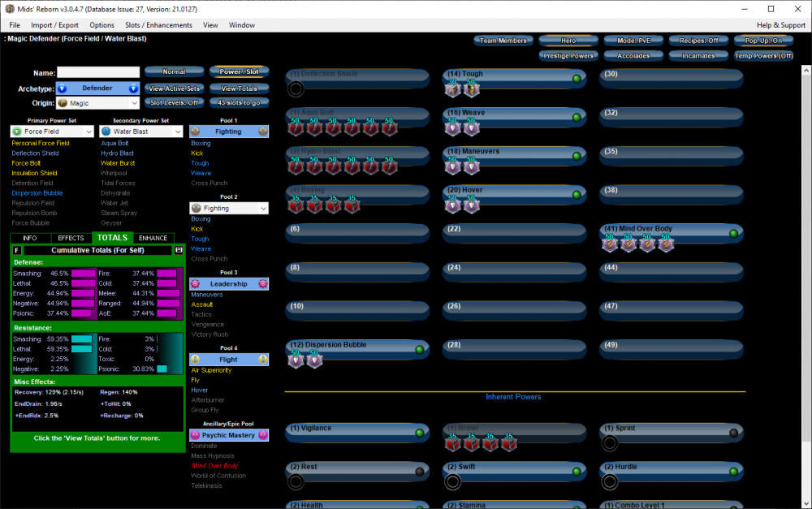
Task: Toggle the green light on Hover power
Action: pyautogui.click(x=577, y=195)
